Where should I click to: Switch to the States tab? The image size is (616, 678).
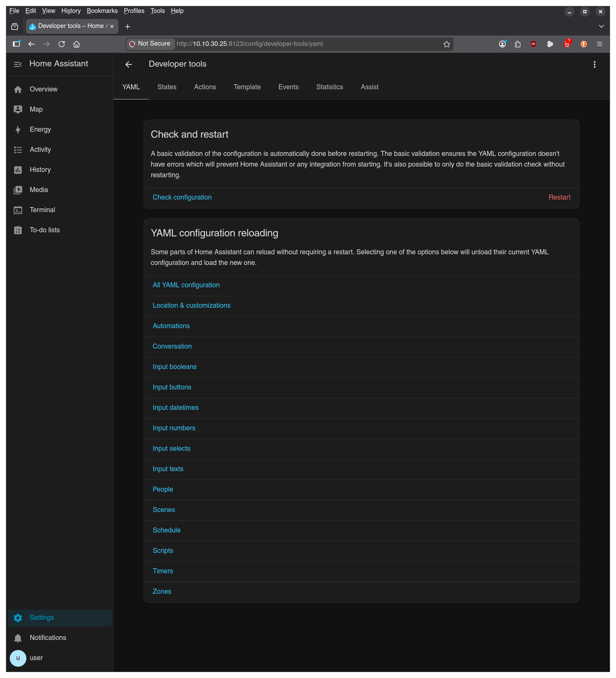(x=167, y=87)
